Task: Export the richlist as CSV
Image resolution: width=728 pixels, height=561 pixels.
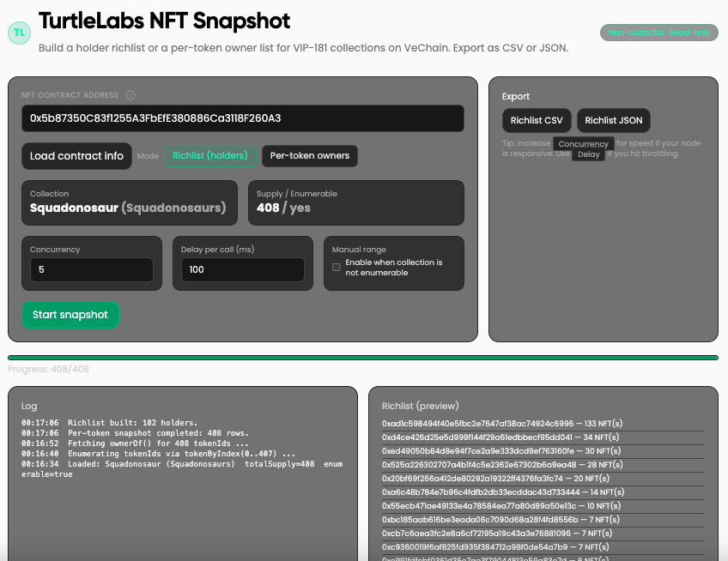Action: click(x=536, y=120)
